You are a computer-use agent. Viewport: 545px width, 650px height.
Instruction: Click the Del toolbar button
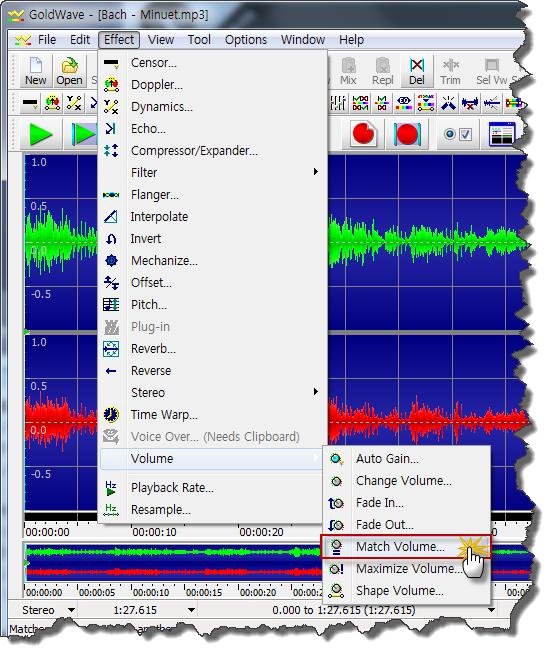pos(417,71)
